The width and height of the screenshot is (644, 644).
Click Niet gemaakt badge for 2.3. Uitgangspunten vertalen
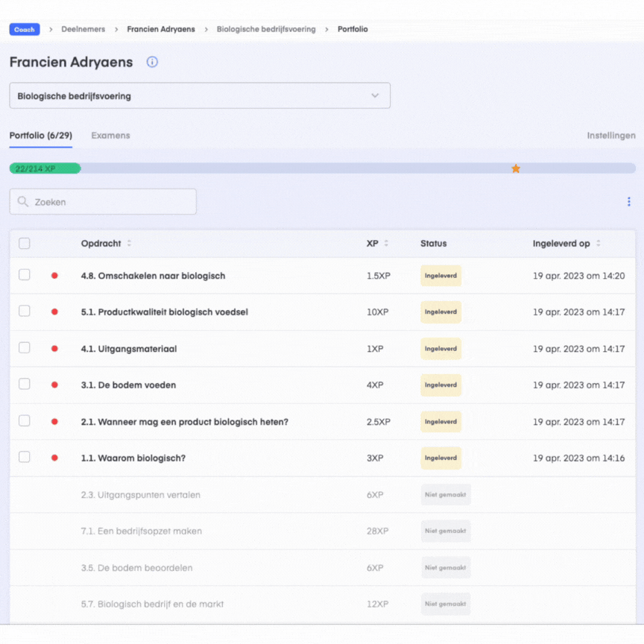click(x=446, y=495)
